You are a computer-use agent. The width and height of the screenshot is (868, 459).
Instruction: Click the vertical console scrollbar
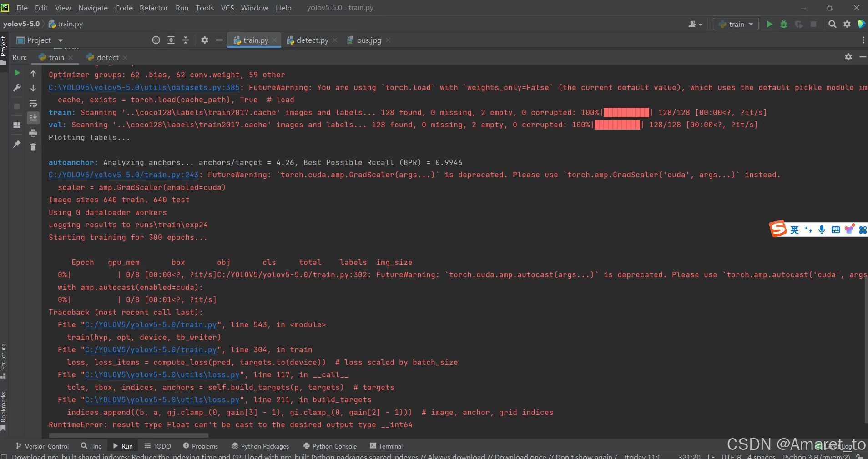pyautogui.click(x=866, y=350)
